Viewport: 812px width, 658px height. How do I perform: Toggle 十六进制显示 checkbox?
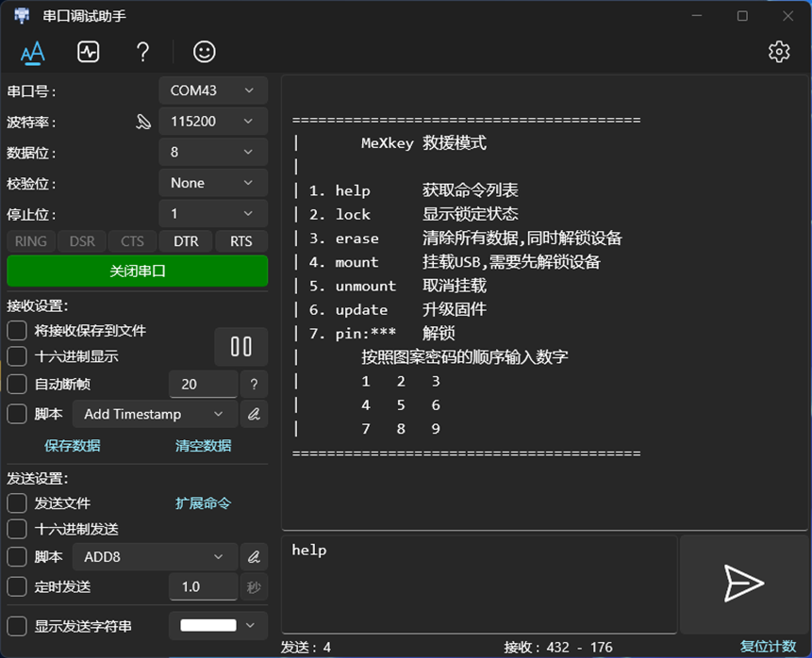[x=17, y=356]
